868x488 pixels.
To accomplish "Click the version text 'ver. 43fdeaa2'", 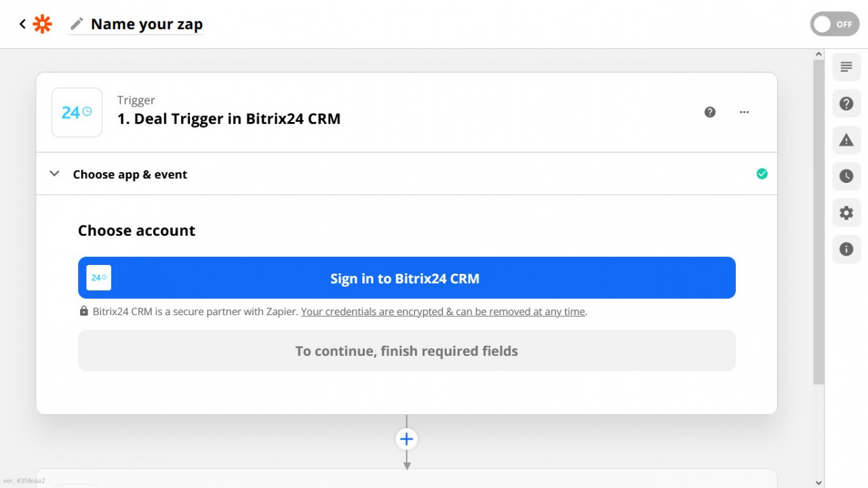I will (24, 481).
